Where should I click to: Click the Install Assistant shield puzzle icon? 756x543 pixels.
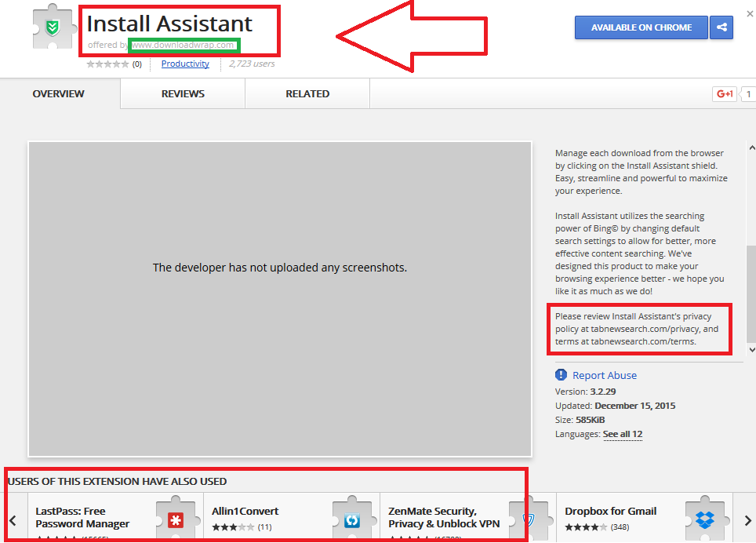click(x=53, y=27)
